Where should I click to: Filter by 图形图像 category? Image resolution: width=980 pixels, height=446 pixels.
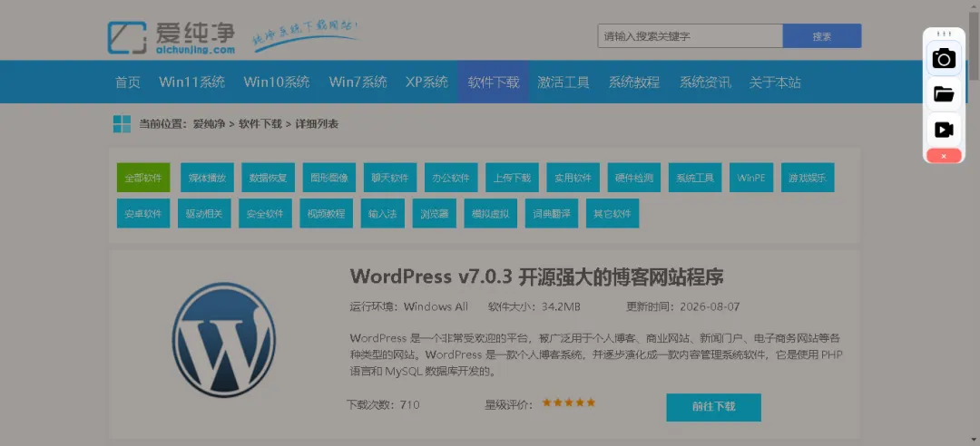(329, 178)
